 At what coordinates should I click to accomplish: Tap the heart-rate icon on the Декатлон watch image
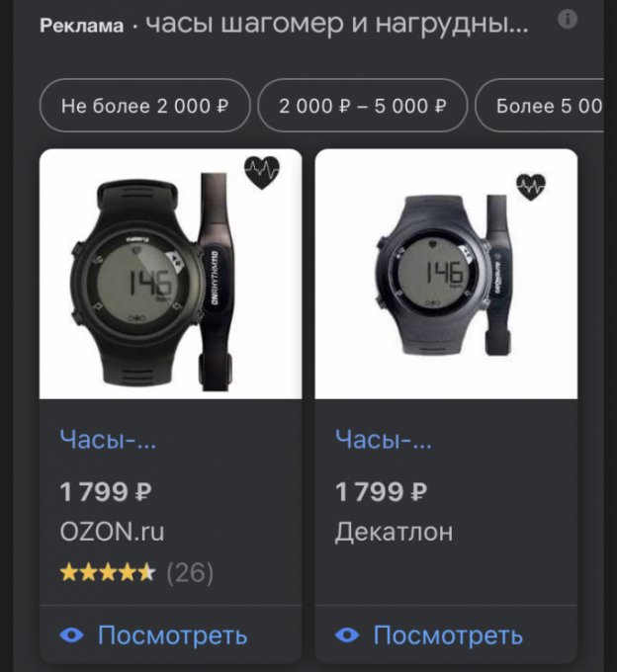(531, 187)
